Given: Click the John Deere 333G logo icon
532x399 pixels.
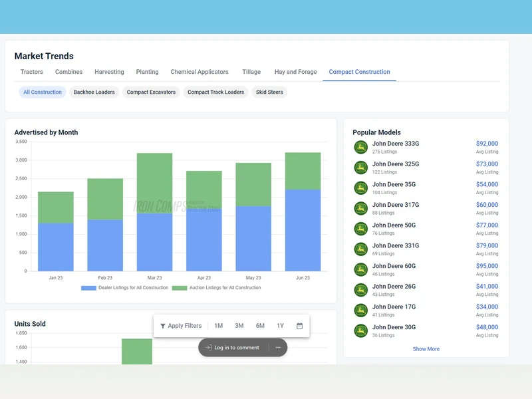Looking at the screenshot, I should click(x=360, y=147).
